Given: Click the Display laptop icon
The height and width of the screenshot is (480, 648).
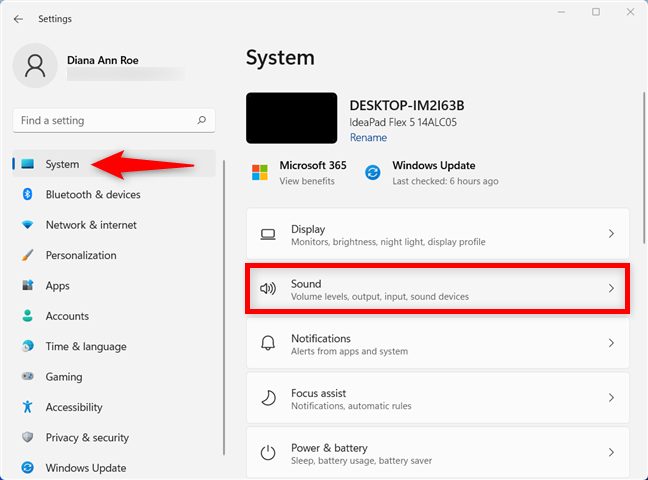Looking at the screenshot, I should coord(268,234).
